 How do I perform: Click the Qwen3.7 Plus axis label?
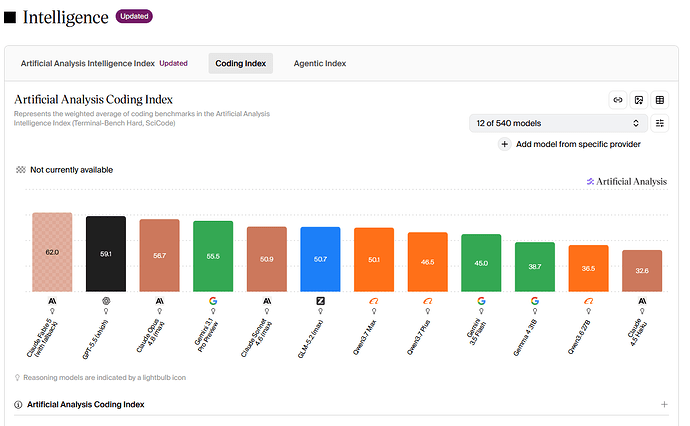(x=418, y=338)
